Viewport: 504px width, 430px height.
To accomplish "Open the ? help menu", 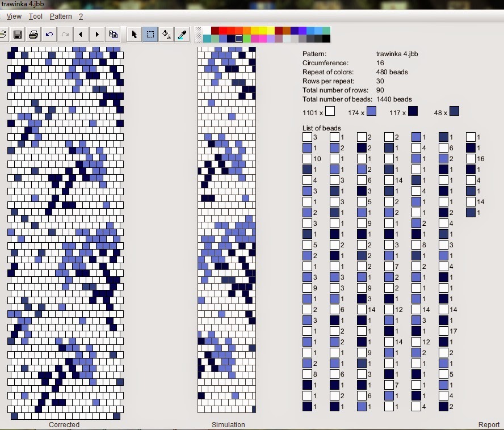I will click(x=81, y=16).
